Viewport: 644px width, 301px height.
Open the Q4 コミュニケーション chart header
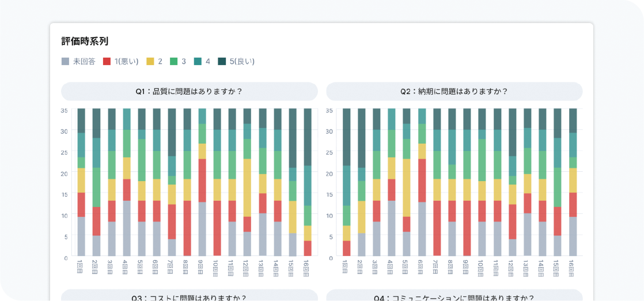tap(454, 297)
